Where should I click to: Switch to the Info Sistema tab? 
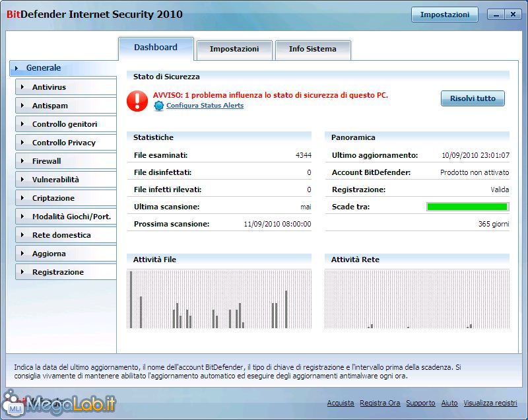coord(313,49)
